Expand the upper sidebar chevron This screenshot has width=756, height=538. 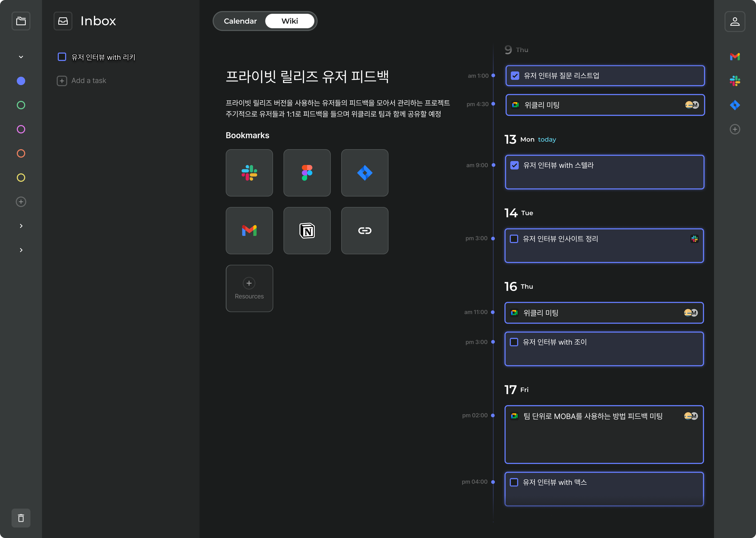(21, 226)
